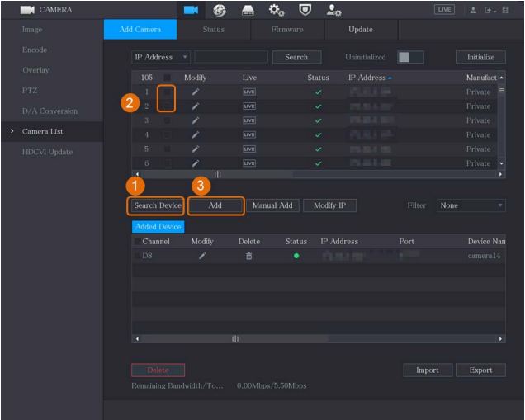Open Image in the left sidebar
This screenshot has height=420, width=525.
coord(32,30)
